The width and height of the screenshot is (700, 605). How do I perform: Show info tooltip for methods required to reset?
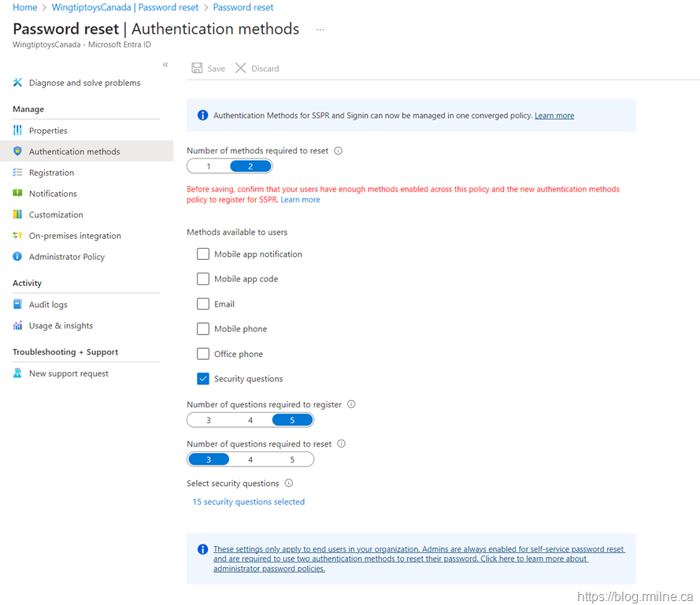point(339,150)
